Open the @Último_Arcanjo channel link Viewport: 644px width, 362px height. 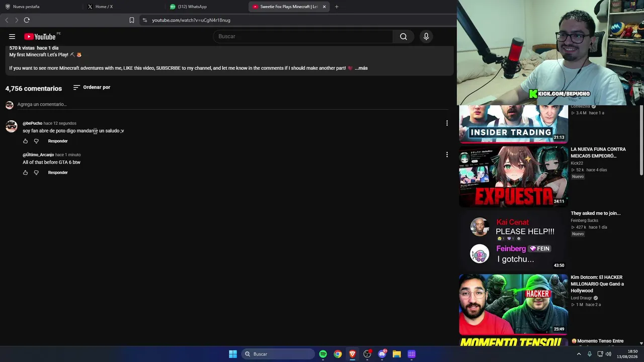pyautogui.click(x=38, y=155)
